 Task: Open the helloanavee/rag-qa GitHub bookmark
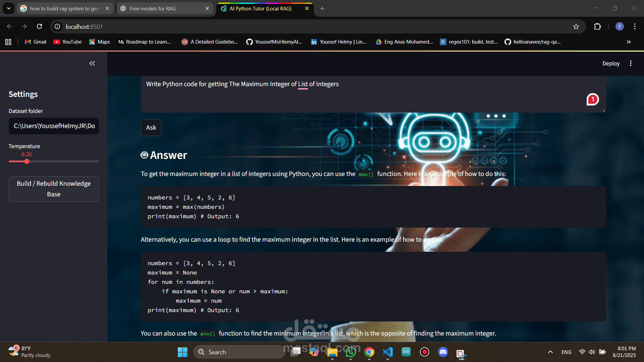[533, 42]
